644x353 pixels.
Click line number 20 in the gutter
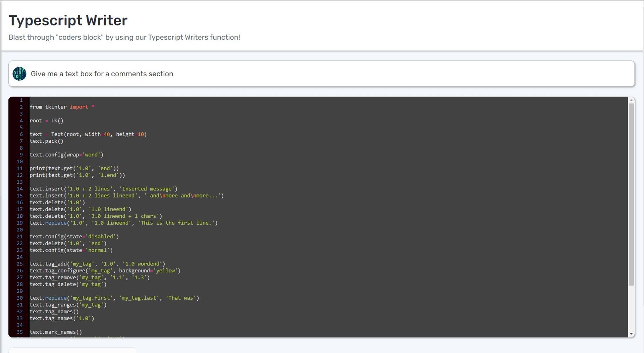click(x=20, y=230)
